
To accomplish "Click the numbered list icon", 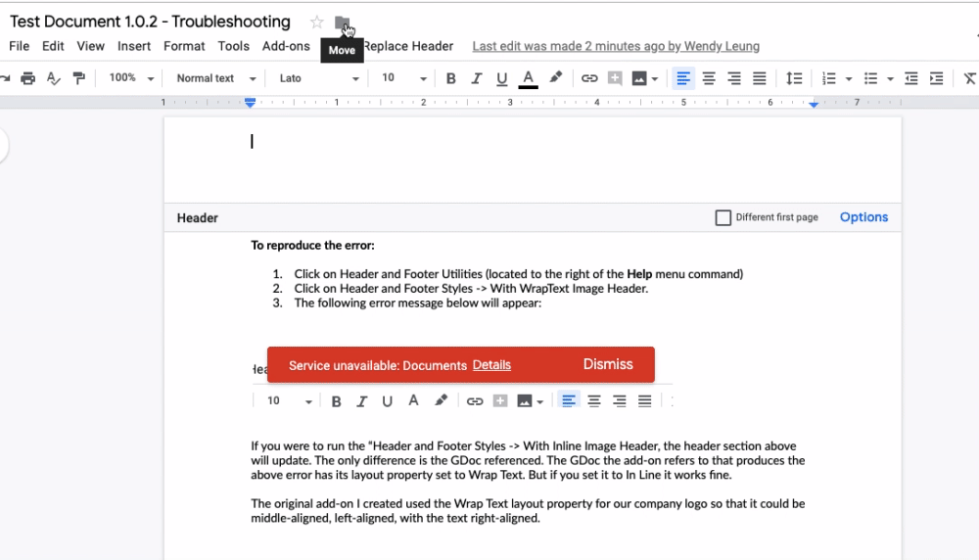I will [828, 78].
